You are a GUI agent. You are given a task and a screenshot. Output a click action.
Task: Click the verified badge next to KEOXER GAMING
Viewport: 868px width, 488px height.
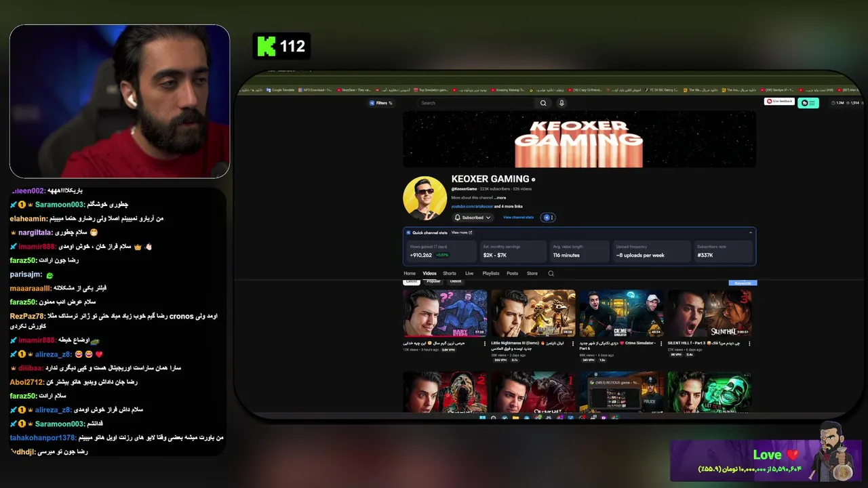[534, 180]
